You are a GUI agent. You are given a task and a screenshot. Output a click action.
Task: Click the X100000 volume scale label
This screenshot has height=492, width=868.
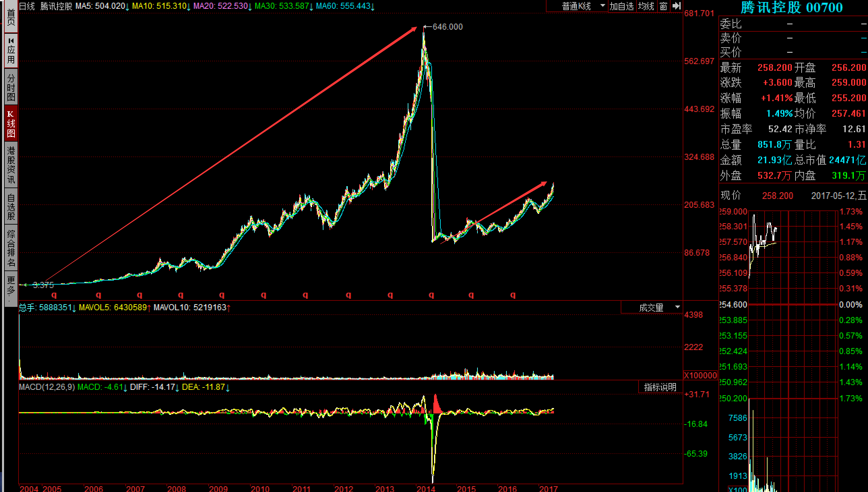(700, 375)
